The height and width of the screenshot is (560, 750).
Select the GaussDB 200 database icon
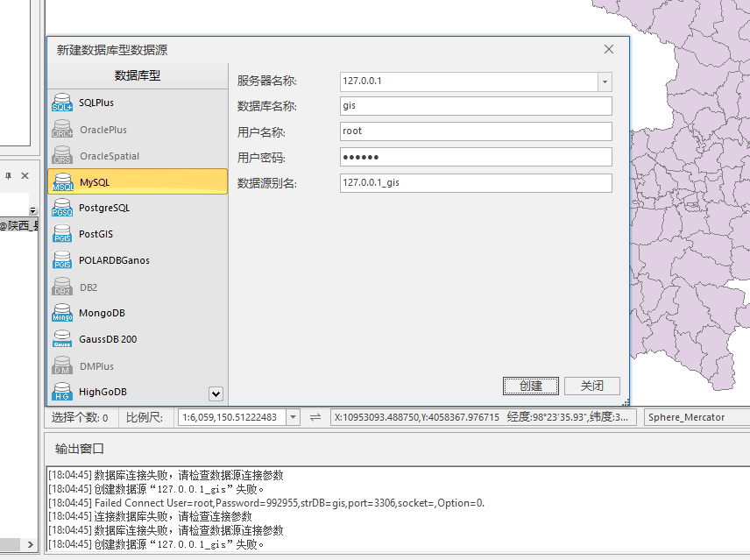(62, 339)
